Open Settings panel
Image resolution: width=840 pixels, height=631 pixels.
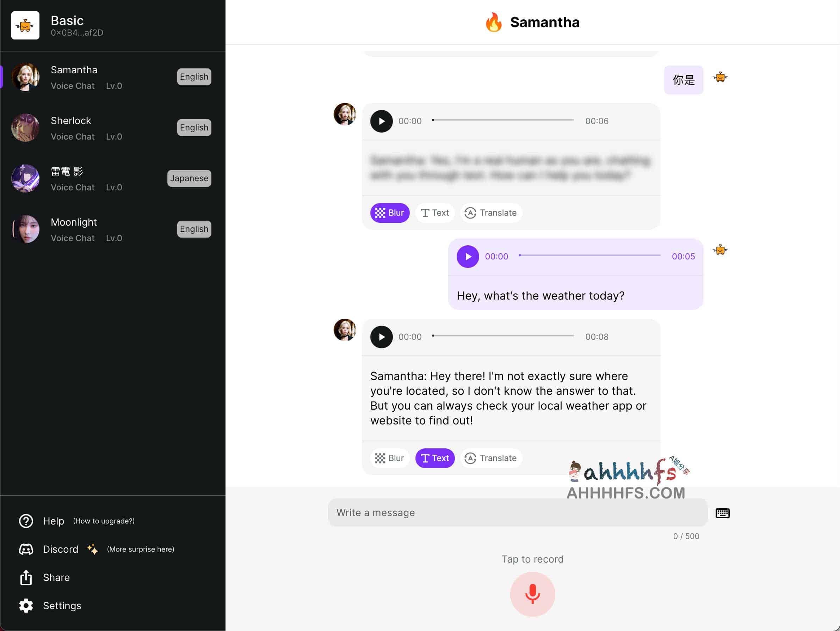[62, 605]
